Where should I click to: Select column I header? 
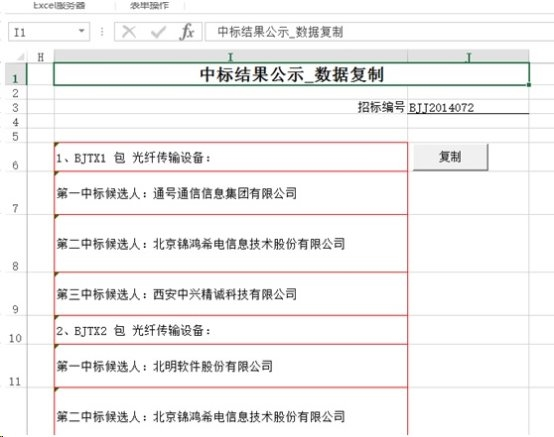230,57
